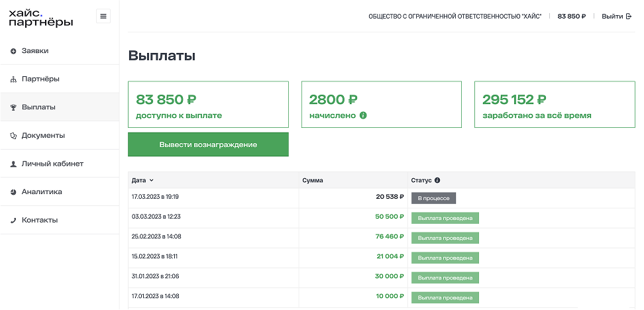Click the Хайс Партнёры logo
This screenshot has height=310, width=644.
pyautogui.click(x=41, y=17)
